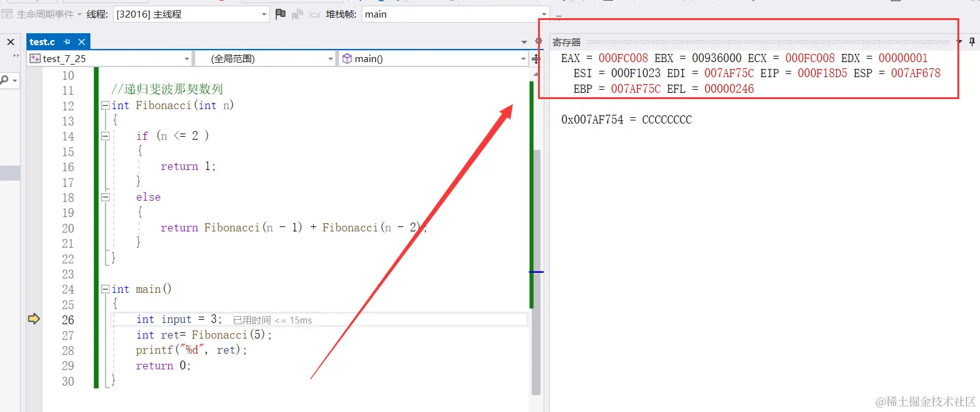This screenshot has width=980, height=412.
Task: Click the split editor handle above scrollbar
Action: 536,59
